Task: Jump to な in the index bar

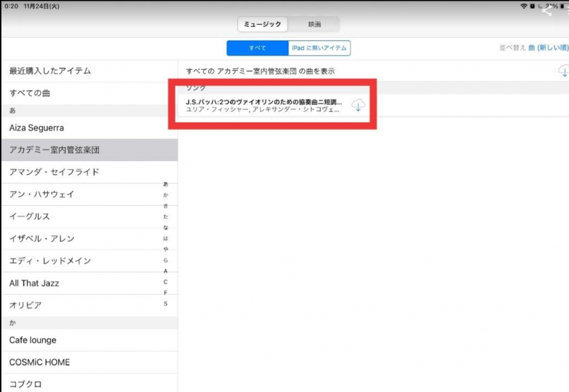Action: tap(166, 227)
